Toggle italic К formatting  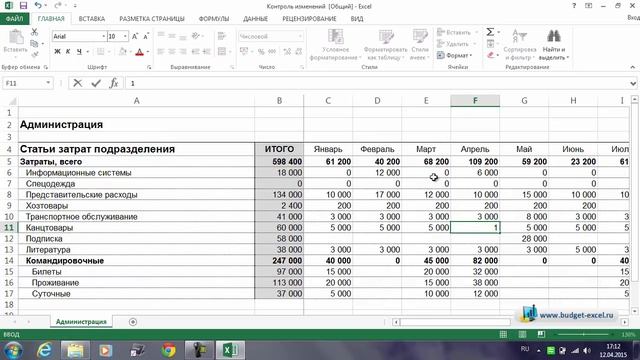pos(68,51)
